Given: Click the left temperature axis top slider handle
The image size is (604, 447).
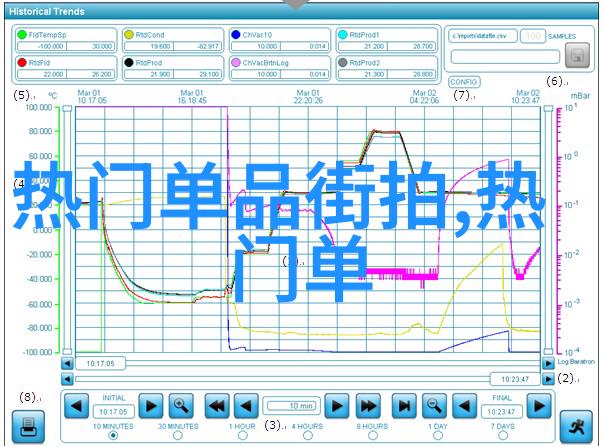Looking at the screenshot, I should (67, 109).
